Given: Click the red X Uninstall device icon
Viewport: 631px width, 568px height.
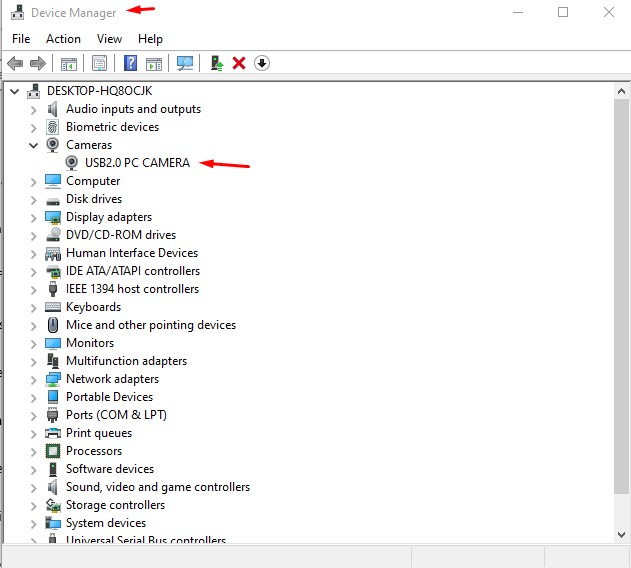Looking at the screenshot, I should point(239,63).
